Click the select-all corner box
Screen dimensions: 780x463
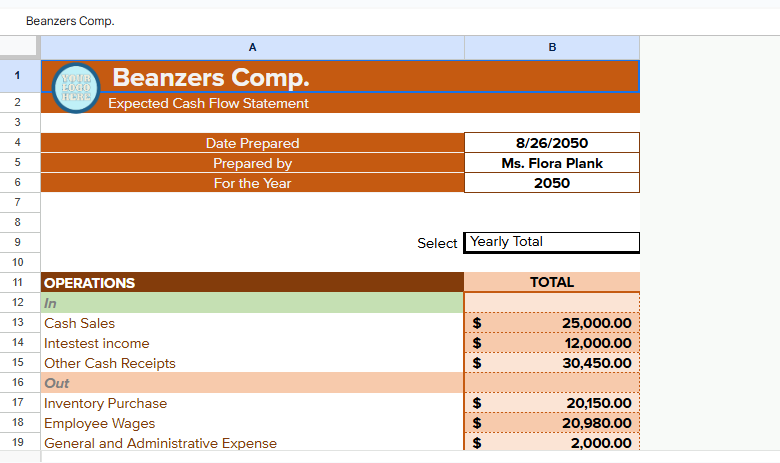point(19,47)
